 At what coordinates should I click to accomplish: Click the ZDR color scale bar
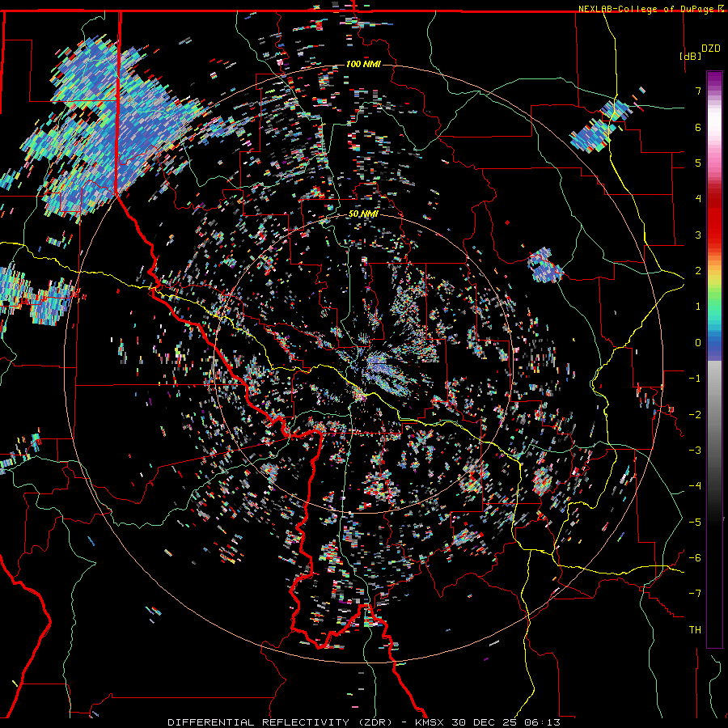click(714, 359)
